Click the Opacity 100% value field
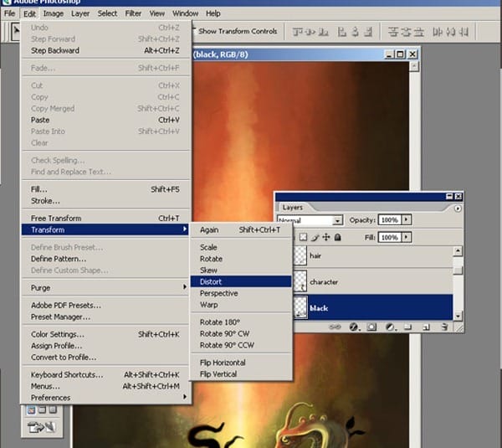The height and width of the screenshot is (448, 502). 389,219
